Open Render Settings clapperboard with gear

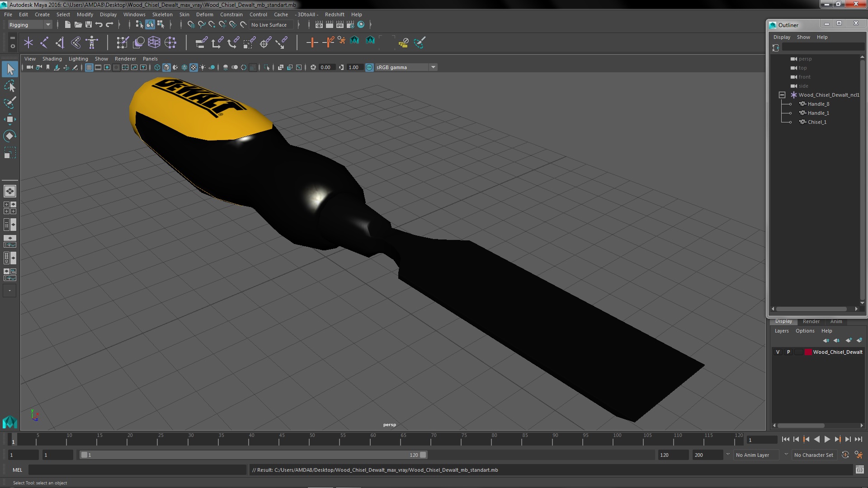tap(350, 25)
